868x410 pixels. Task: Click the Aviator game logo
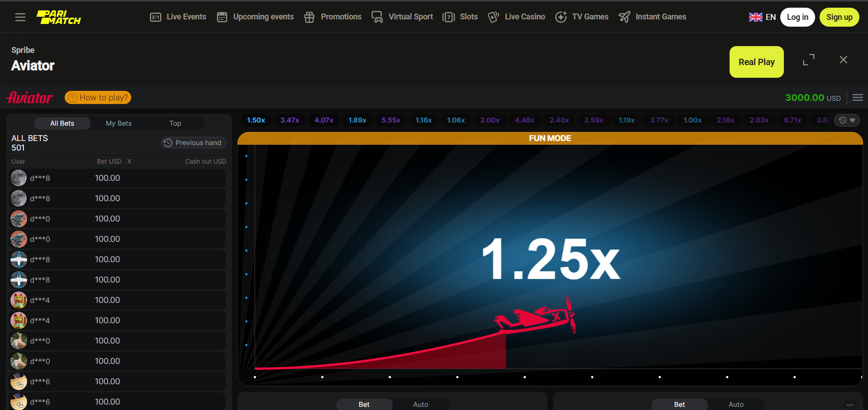(30, 98)
